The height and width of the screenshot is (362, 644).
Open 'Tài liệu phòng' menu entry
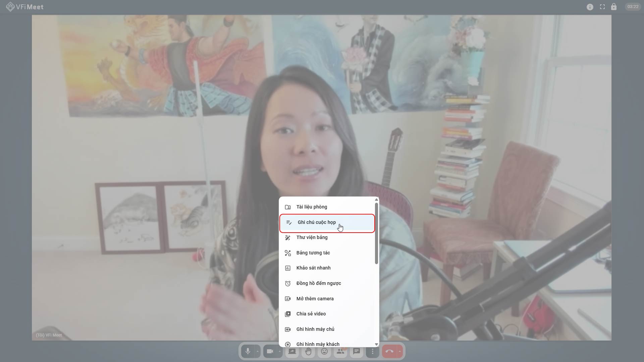coord(312,207)
